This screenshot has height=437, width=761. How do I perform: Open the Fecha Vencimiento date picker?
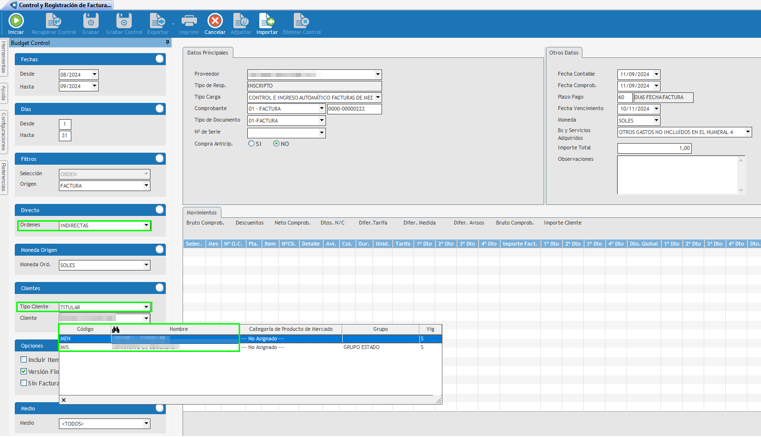(x=656, y=109)
